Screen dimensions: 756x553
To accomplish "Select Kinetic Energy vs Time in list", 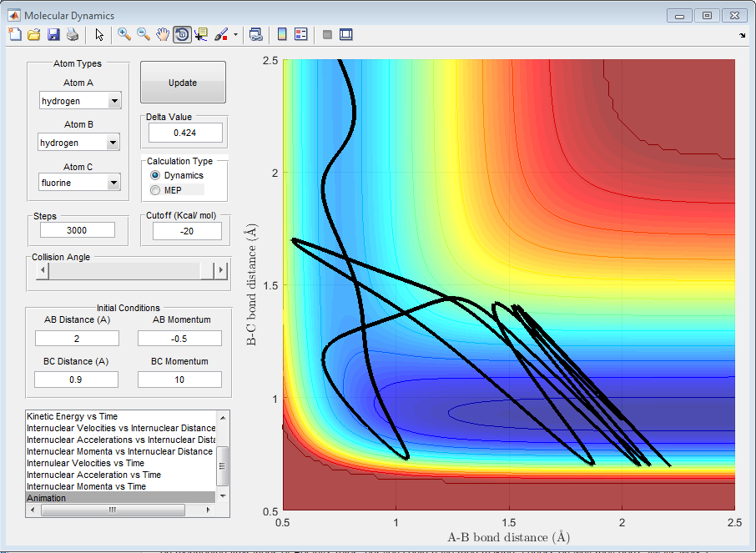I will click(x=73, y=416).
